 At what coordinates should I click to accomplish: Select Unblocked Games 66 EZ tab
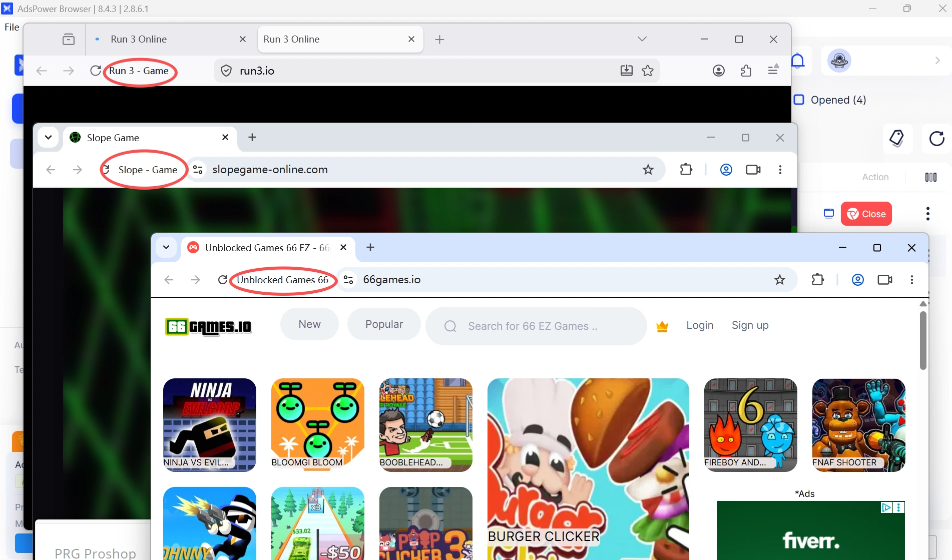(268, 248)
